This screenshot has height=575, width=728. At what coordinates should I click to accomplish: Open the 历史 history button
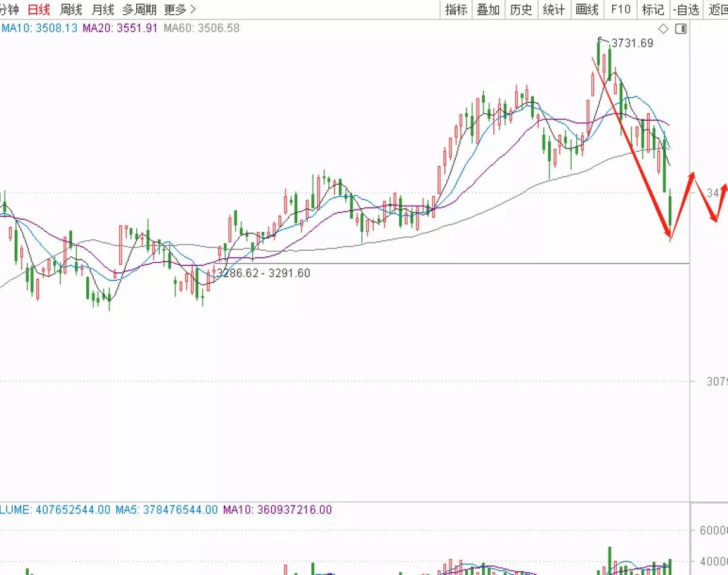tap(521, 9)
